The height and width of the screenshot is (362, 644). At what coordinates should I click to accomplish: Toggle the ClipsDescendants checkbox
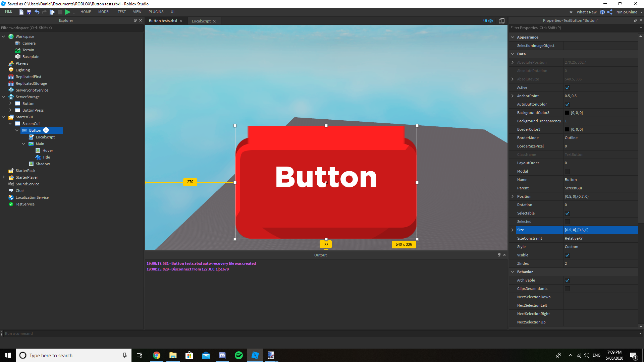(x=567, y=289)
